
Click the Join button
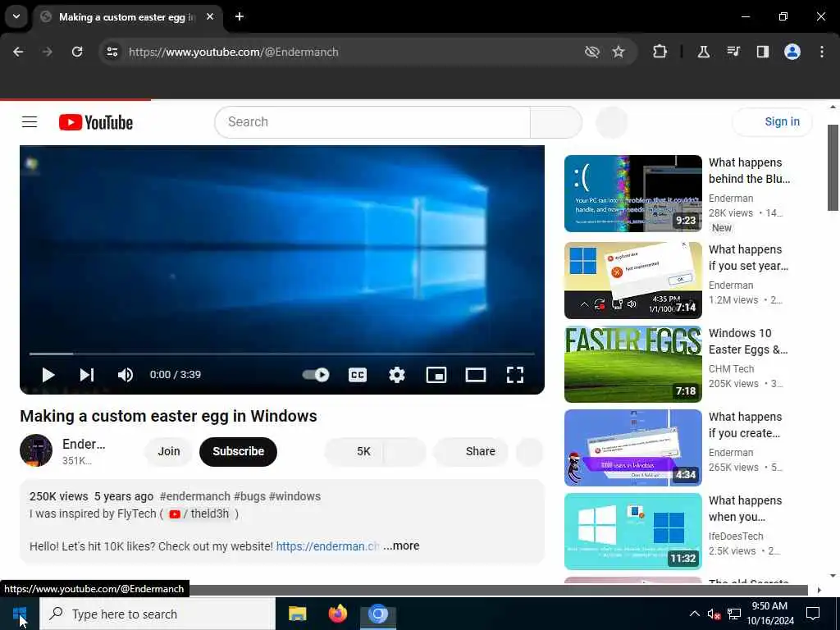169,452
